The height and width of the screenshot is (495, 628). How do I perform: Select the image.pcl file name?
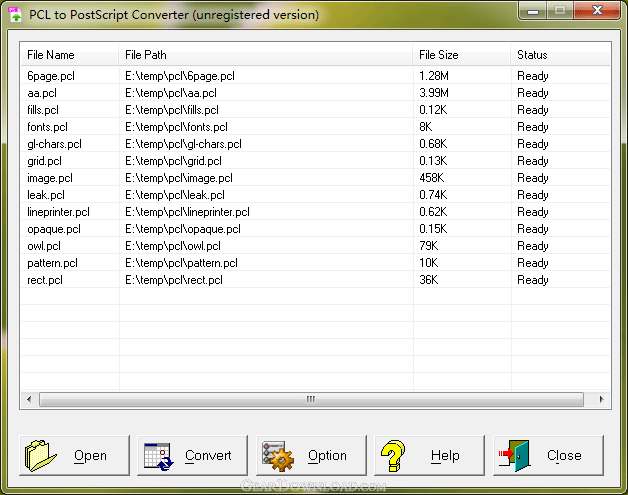coord(50,178)
